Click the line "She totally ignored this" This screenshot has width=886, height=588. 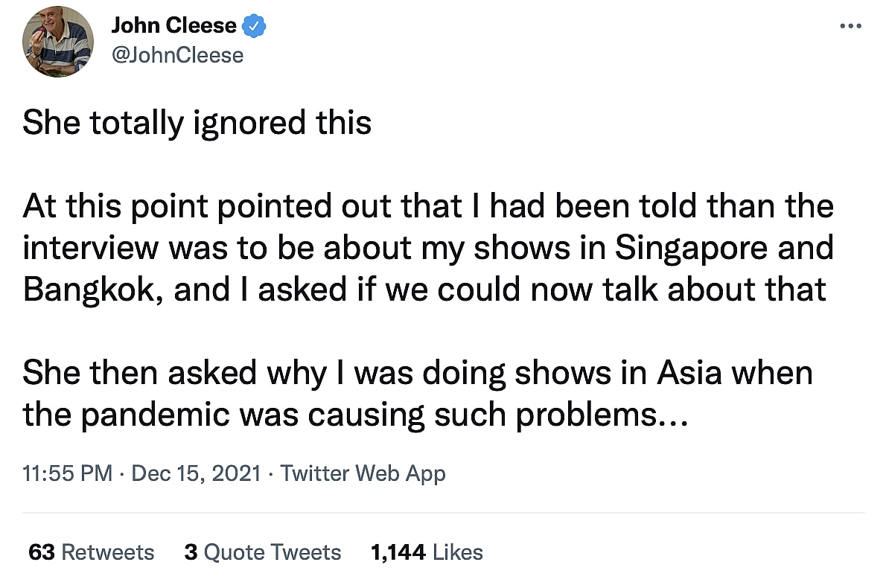click(x=197, y=123)
